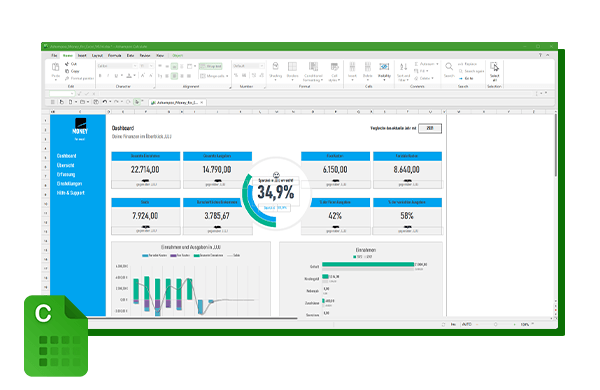
Task: Open the cell reference name box dropdown
Action: point(72,93)
